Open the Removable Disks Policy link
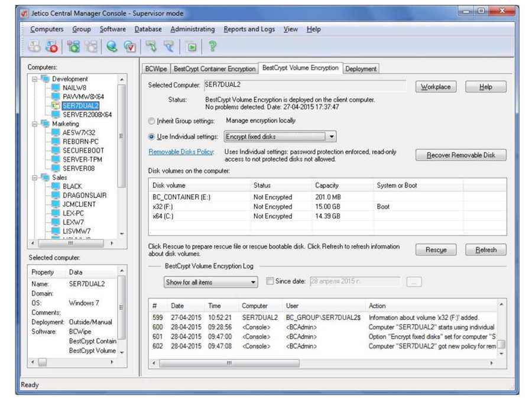Image resolution: width=532 pixels, height=405 pixels. [181, 152]
